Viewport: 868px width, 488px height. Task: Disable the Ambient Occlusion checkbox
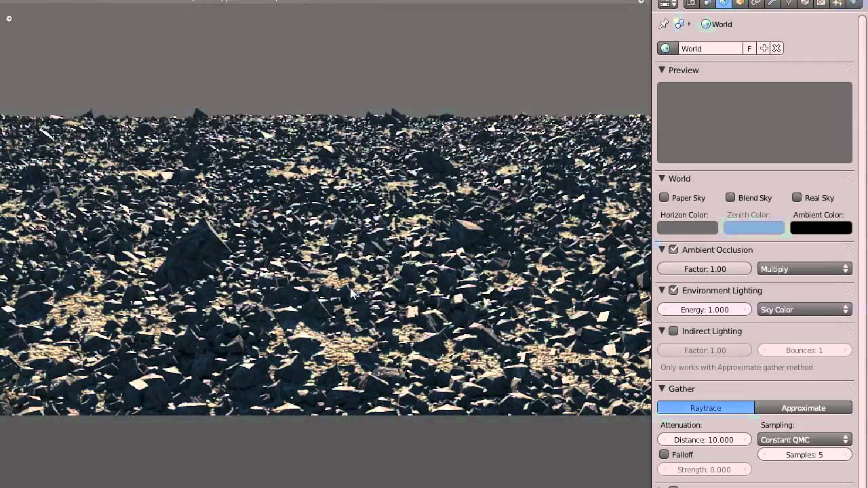tap(674, 250)
